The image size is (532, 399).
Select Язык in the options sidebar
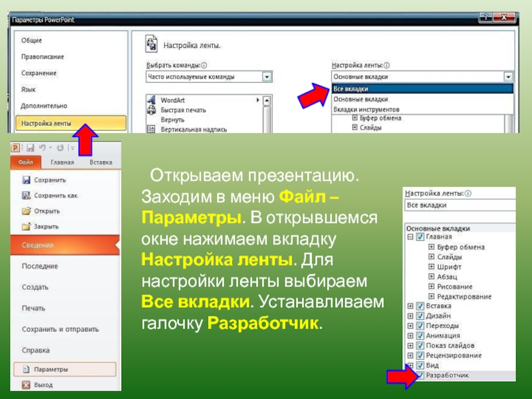click(28, 90)
